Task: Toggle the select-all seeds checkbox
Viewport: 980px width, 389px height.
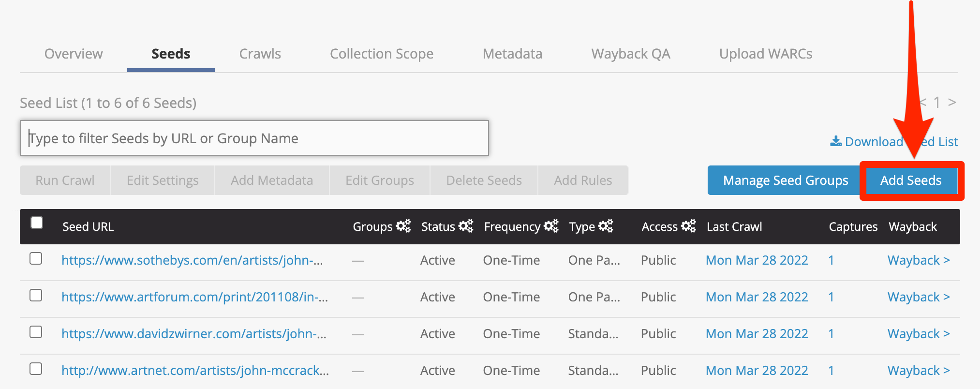Action: (x=37, y=223)
